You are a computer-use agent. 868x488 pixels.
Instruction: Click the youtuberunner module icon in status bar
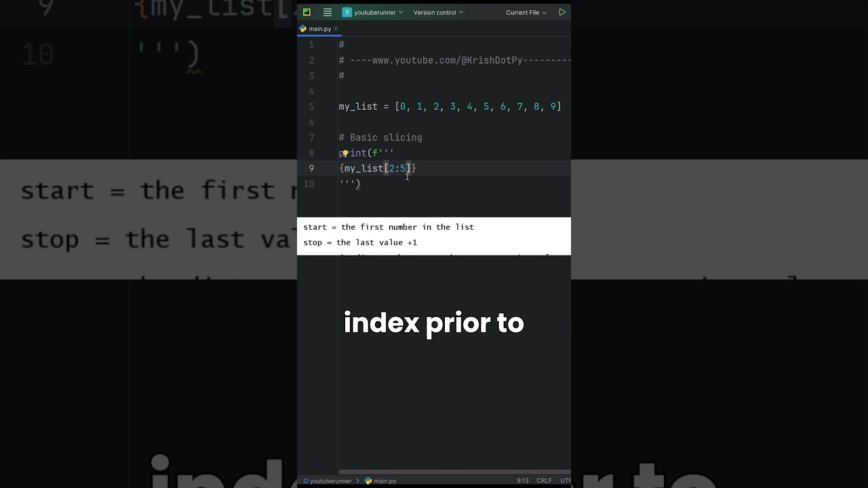coord(305,481)
